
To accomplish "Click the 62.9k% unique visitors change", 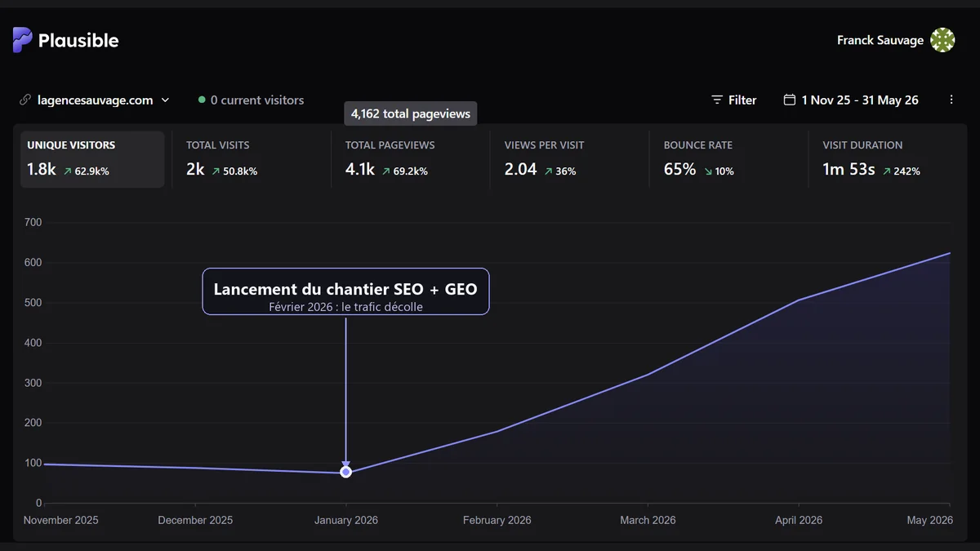I will [x=87, y=171].
